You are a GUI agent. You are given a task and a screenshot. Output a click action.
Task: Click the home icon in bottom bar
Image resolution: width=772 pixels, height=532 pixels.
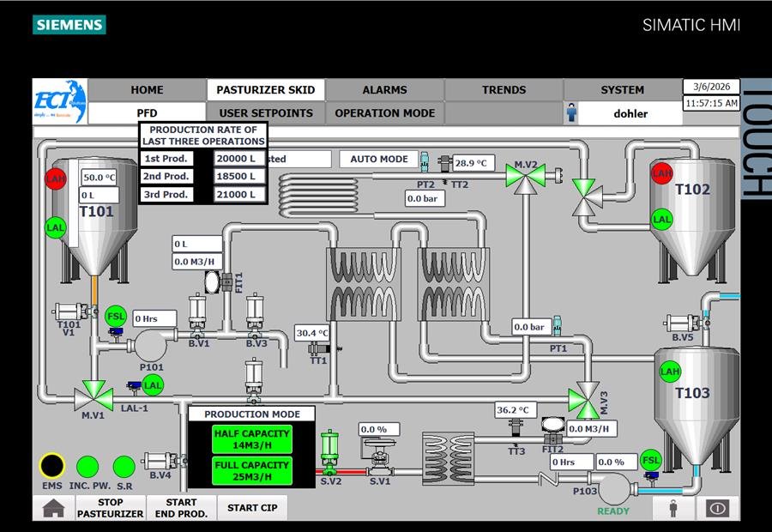[x=54, y=508]
